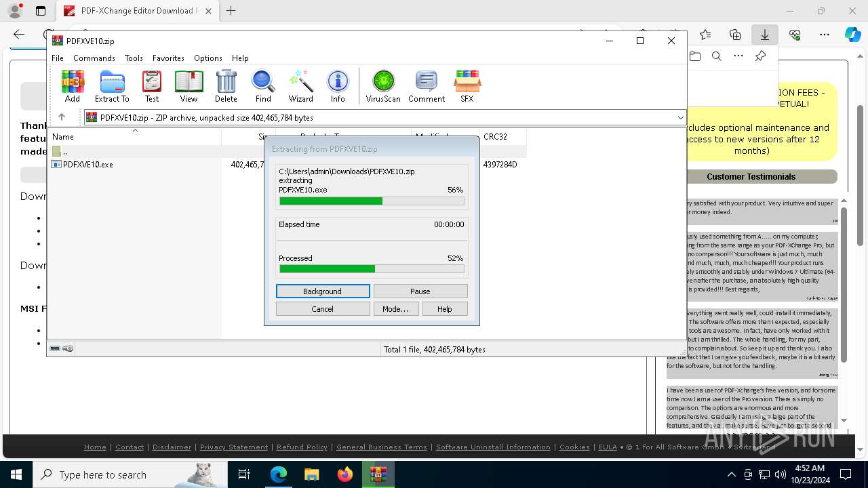Click the Processed total progress bar

point(372,269)
